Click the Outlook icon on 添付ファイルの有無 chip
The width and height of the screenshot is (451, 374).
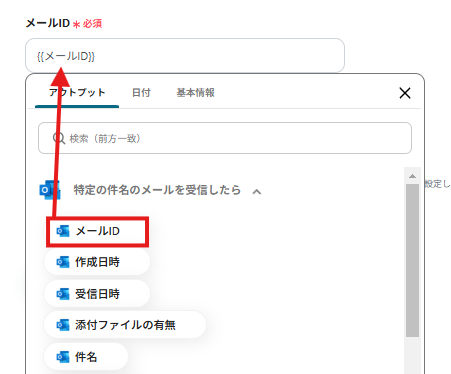pos(63,325)
